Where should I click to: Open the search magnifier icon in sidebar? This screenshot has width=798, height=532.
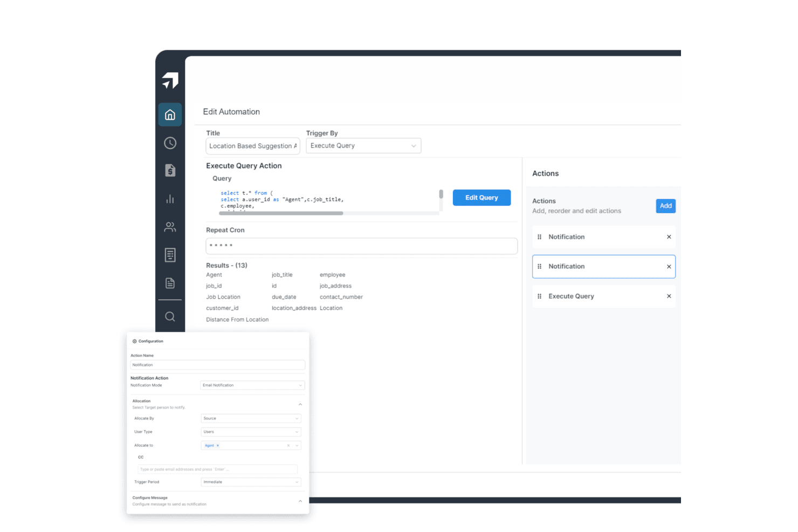click(x=170, y=316)
